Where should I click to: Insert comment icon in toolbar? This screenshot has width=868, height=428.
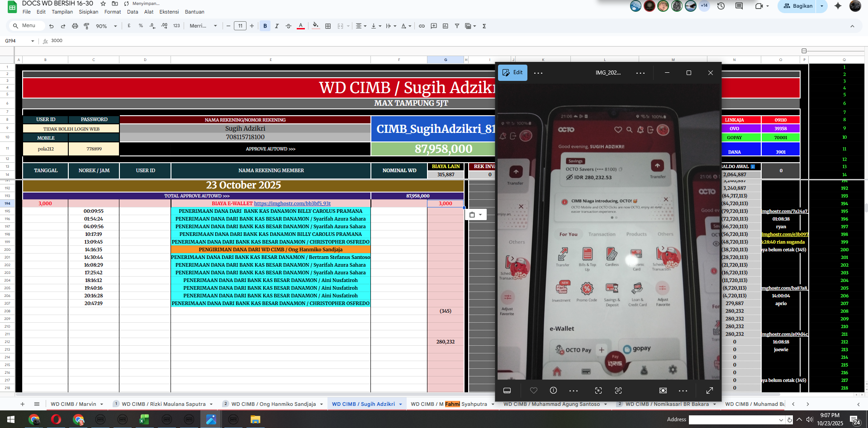coord(434,26)
